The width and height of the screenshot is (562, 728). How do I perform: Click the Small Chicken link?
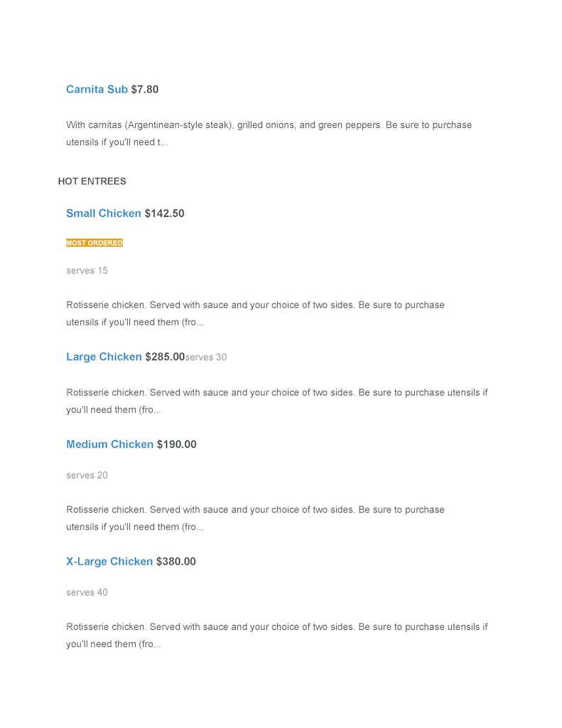104,213
